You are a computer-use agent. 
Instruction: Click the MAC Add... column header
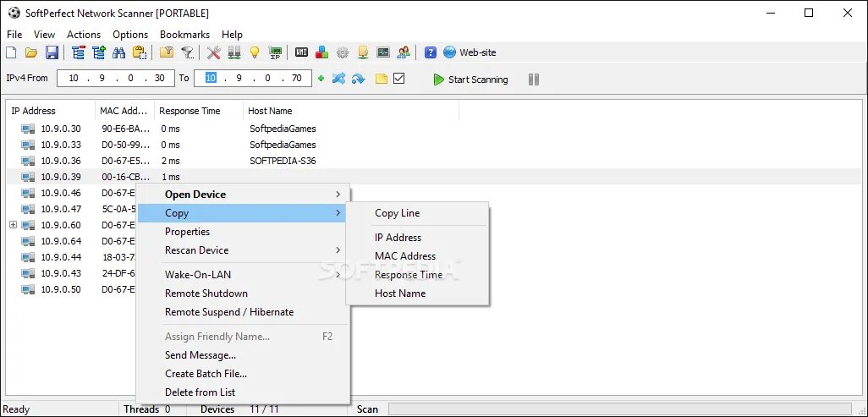click(x=125, y=111)
